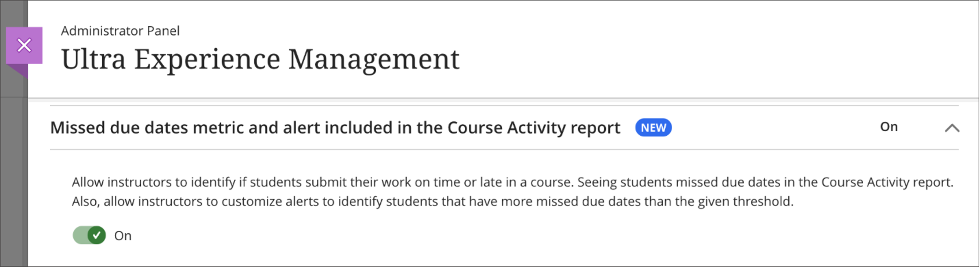This screenshot has height=268, width=980.
Task: Close the Ultra Experience Management panel
Action: pyautogui.click(x=24, y=45)
